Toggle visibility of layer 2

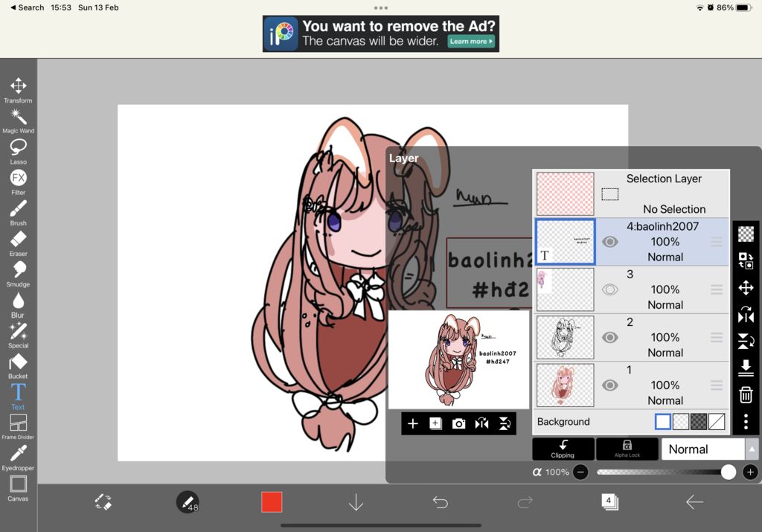coord(610,338)
